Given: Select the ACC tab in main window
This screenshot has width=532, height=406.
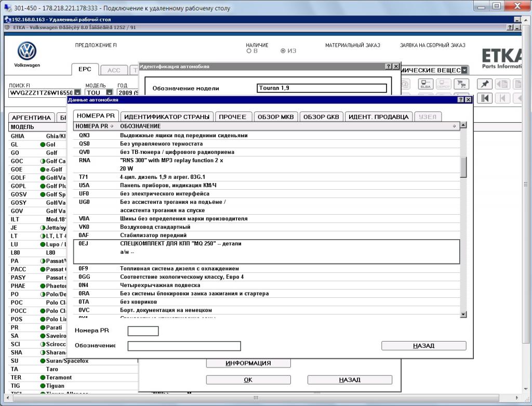Looking at the screenshot, I should (x=114, y=70).
